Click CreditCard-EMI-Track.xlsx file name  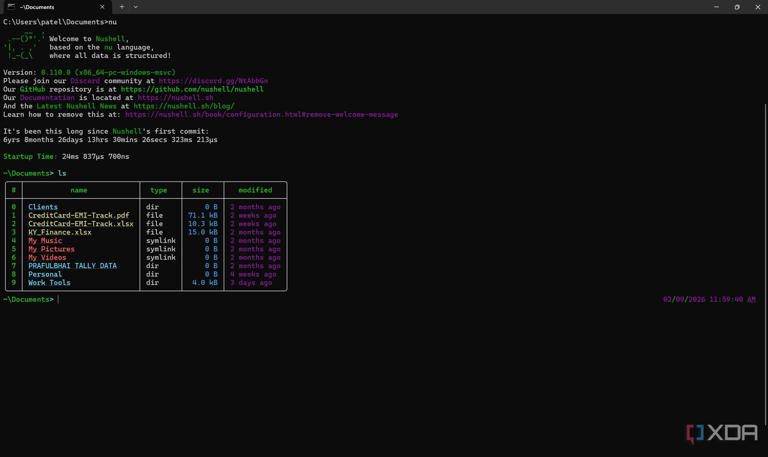pyautogui.click(x=81, y=223)
